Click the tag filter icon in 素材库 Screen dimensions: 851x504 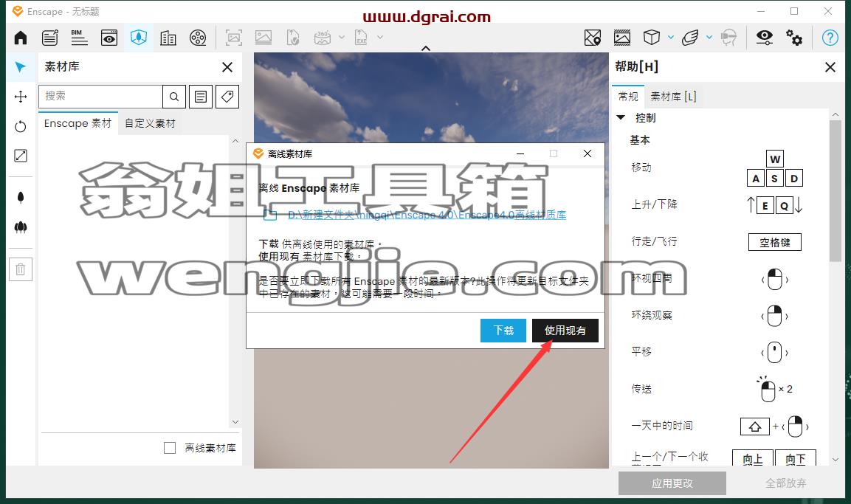[x=227, y=97]
